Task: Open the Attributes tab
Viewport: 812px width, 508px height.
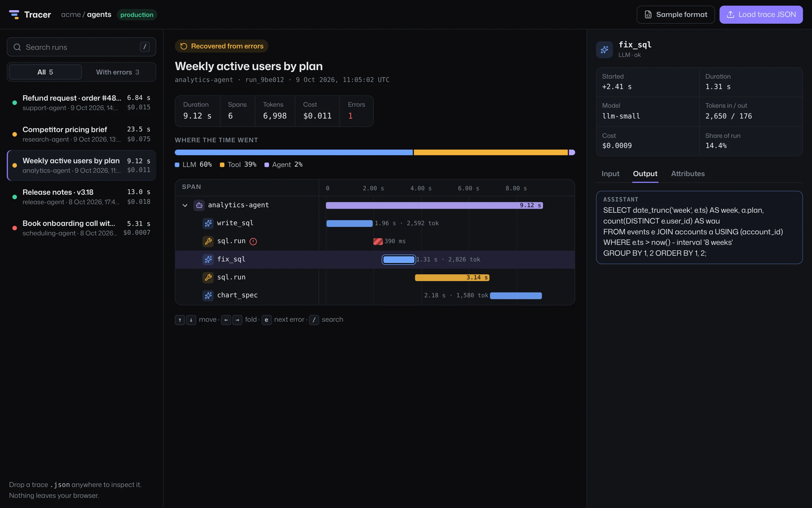Action: pos(688,174)
